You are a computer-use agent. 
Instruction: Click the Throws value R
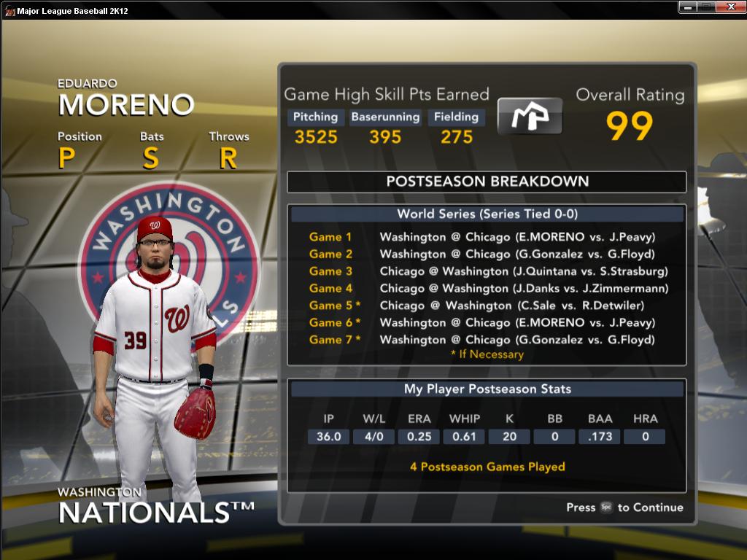point(228,158)
